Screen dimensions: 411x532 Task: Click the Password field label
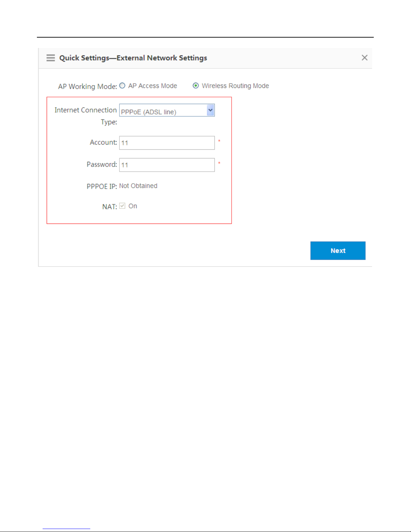tap(102, 164)
